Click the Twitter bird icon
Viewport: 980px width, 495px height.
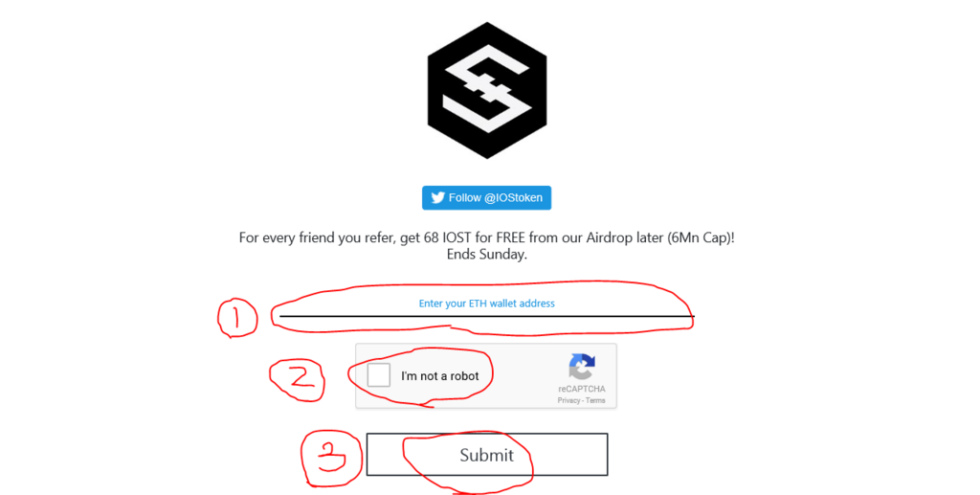437,197
